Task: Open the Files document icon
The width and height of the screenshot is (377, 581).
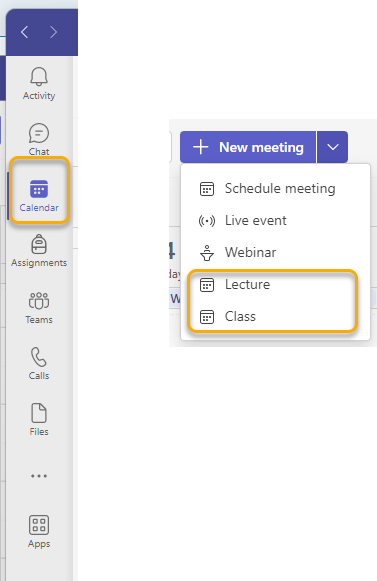Action: [39, 413]
